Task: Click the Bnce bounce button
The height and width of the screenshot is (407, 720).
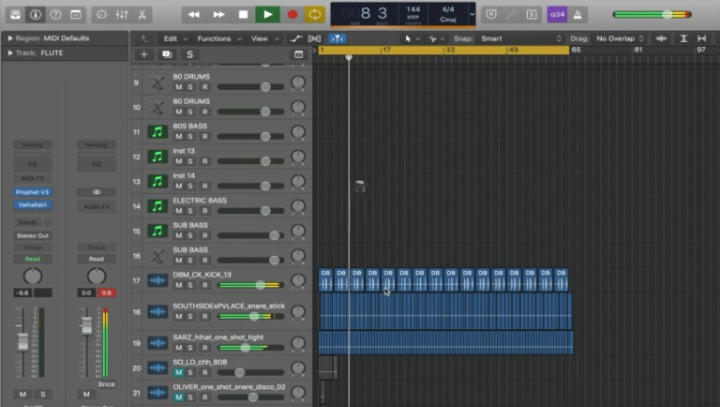Action: coord(106,384)
